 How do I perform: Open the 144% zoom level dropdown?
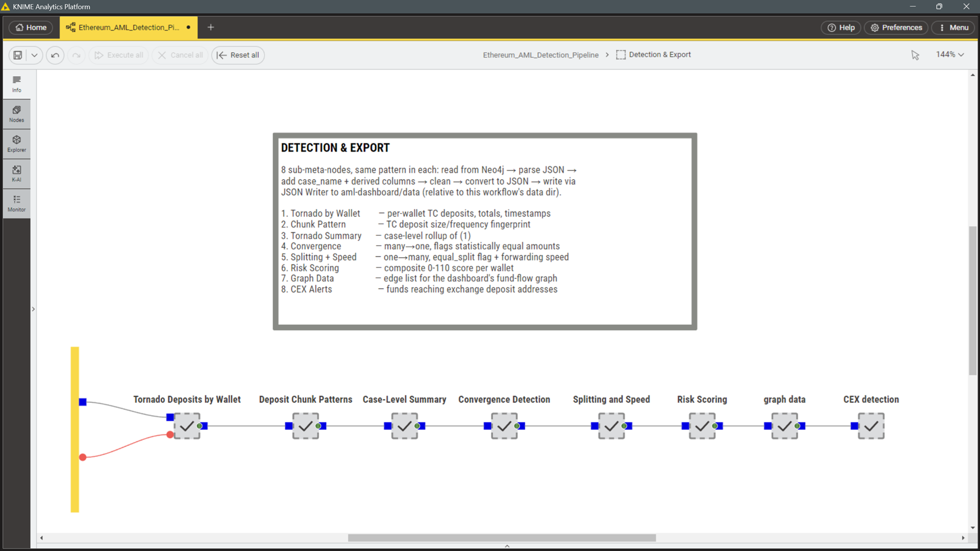950,55
